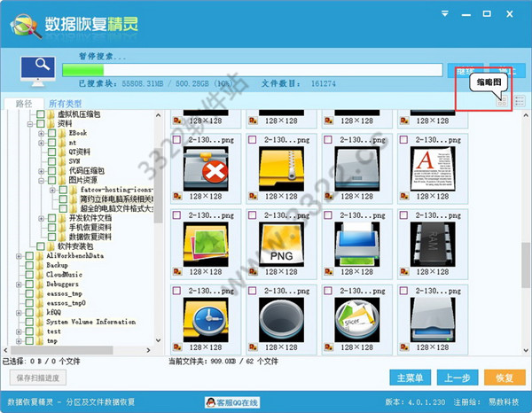Go back with 上一步 button

(458, 378)
